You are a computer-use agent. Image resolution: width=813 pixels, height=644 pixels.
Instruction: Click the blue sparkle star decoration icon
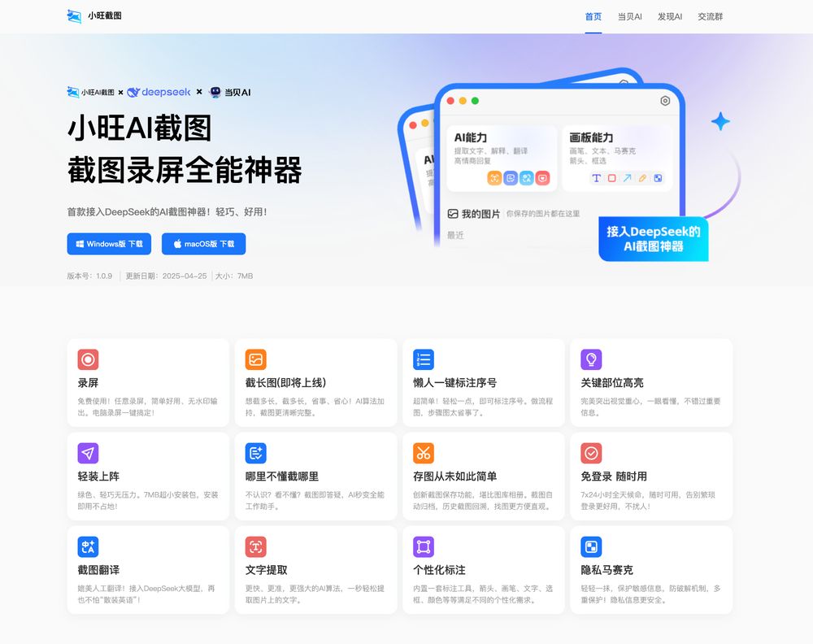pyautogui.click(x=720, y=122)
